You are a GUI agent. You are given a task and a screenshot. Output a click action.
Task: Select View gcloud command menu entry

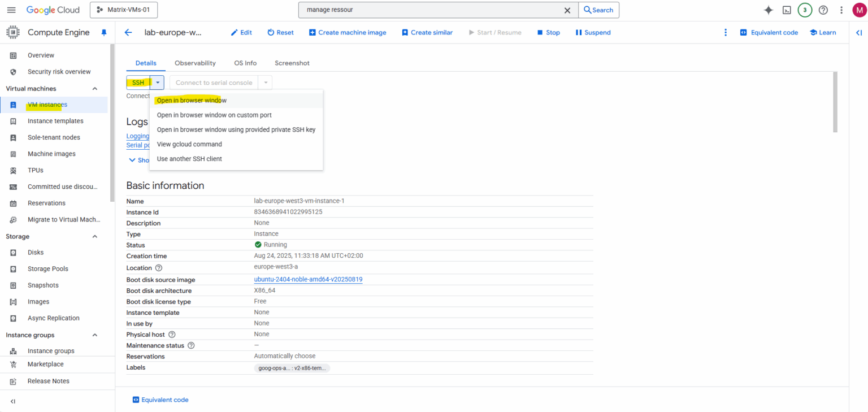[189, 144]
